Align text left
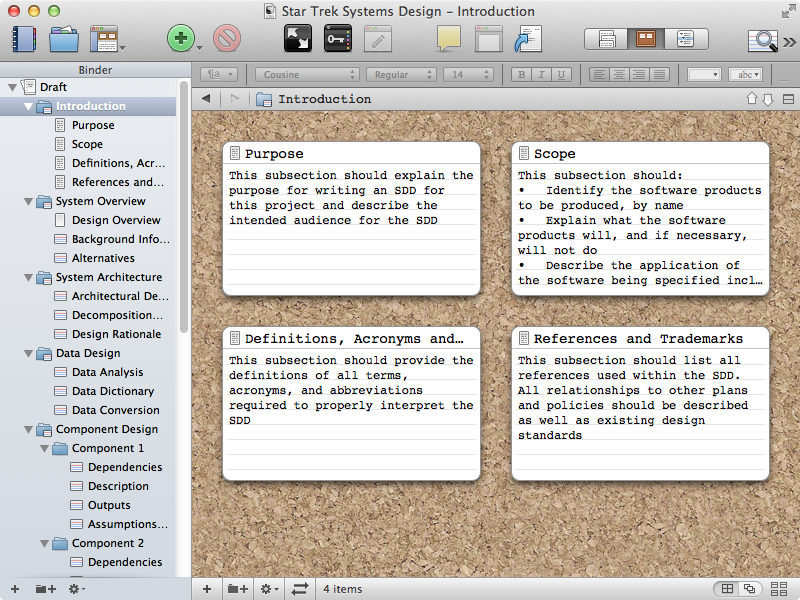The height and width of the screenshot is (600, 800). tap(599, 74)
